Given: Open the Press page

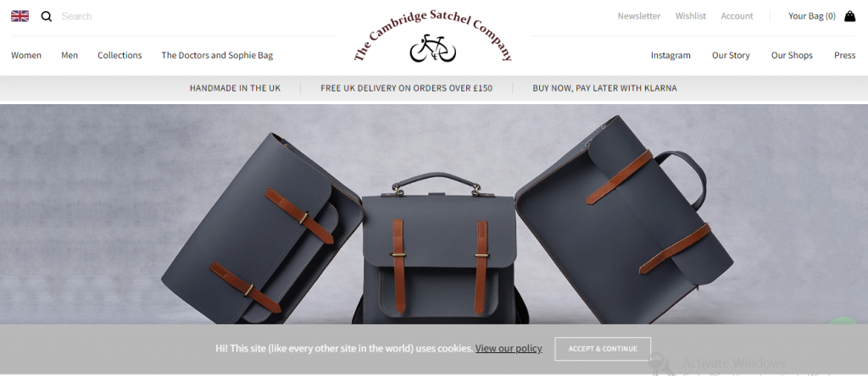Looking at the screenshot, I should [x=845, y=55].
